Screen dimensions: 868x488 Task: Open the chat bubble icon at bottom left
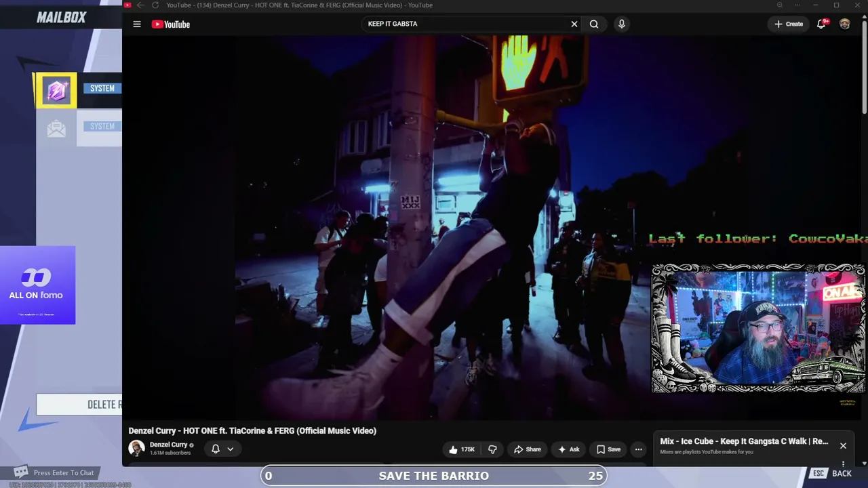click(21, 472)
